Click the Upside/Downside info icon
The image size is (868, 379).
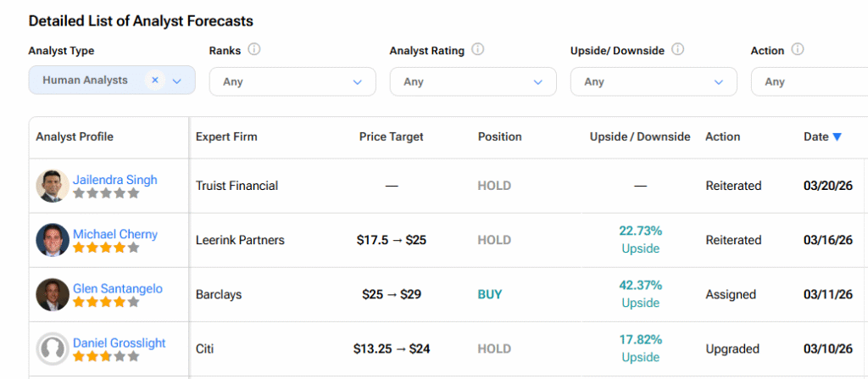point(677,50)
